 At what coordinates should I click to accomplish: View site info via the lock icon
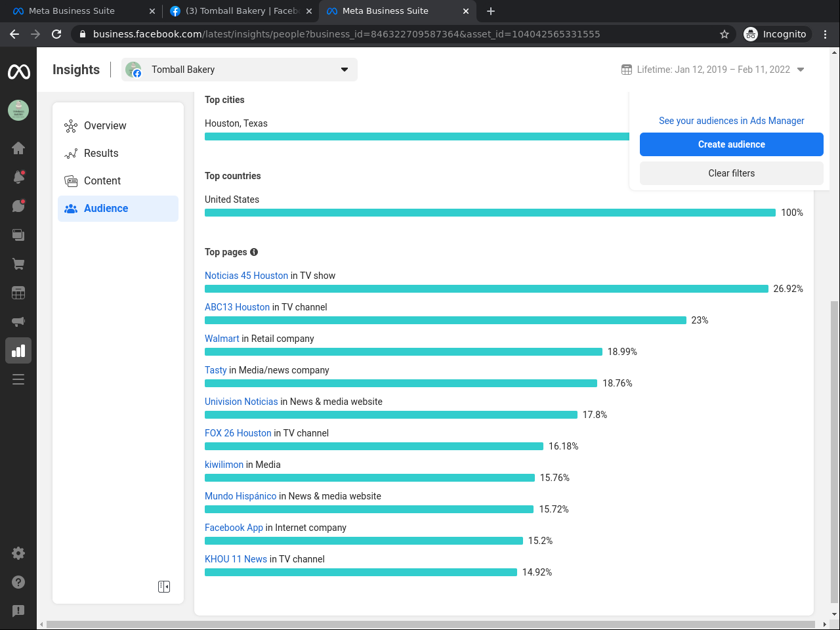click(x=83, y=34)
